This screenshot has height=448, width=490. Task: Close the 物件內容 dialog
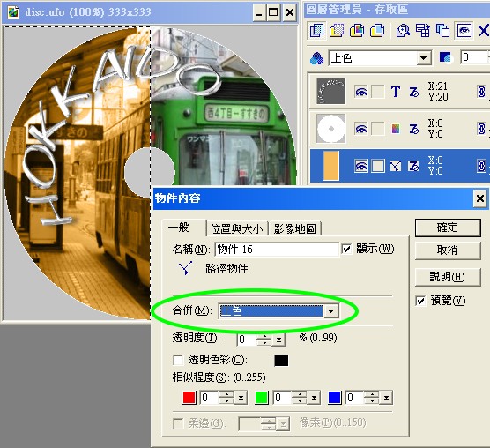[480, 198]
